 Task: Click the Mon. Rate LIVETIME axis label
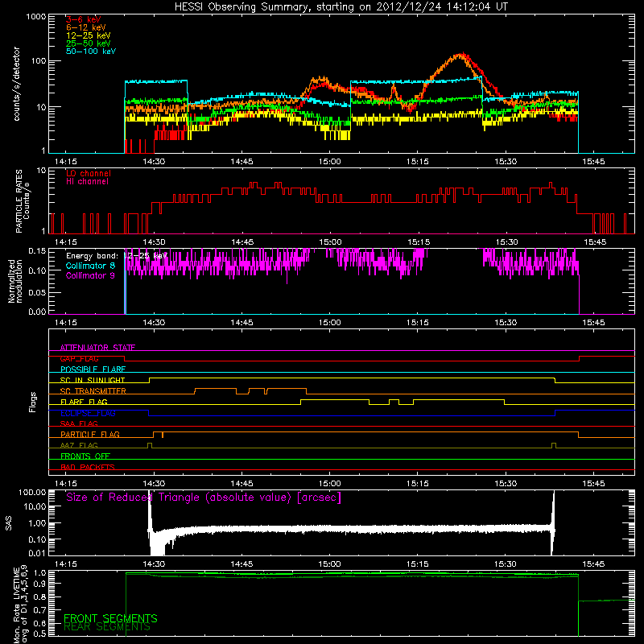coord(20,605)
